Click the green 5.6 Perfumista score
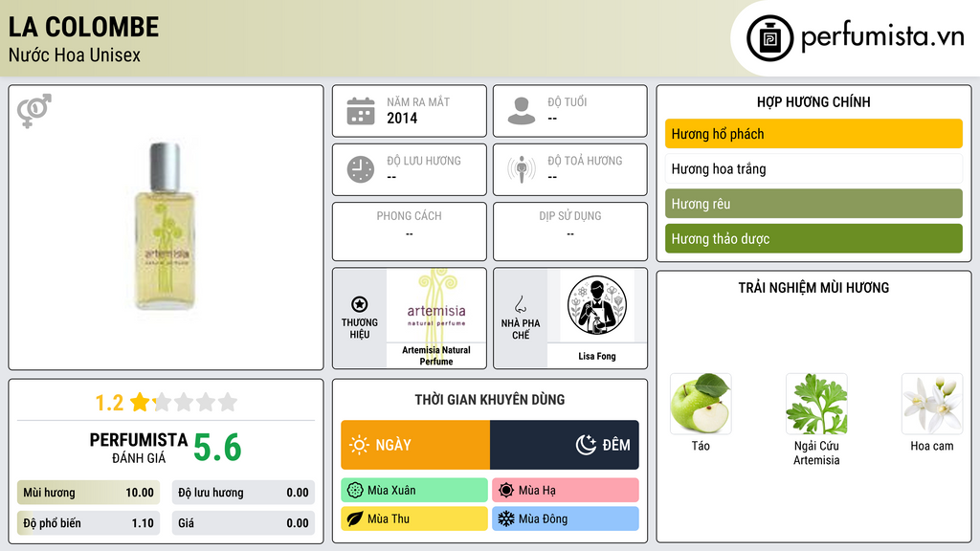The image size is (980, 551). [217, 448]
